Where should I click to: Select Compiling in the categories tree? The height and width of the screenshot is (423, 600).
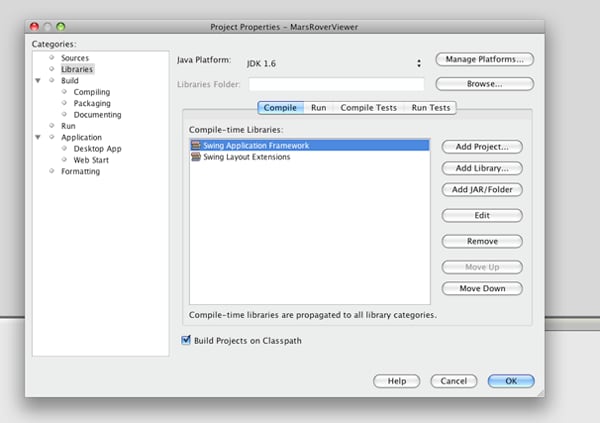click(92, 92)
